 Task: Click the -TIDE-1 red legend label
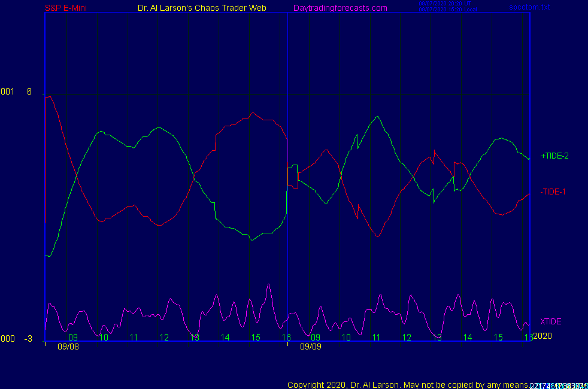coord(553,192)
